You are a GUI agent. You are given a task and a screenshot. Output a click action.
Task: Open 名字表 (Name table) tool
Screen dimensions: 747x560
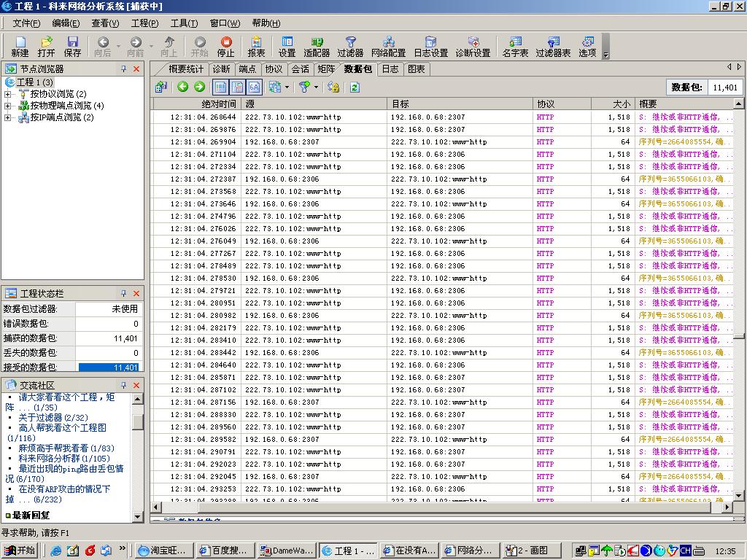pyautogui.click(x=515, y=47)
